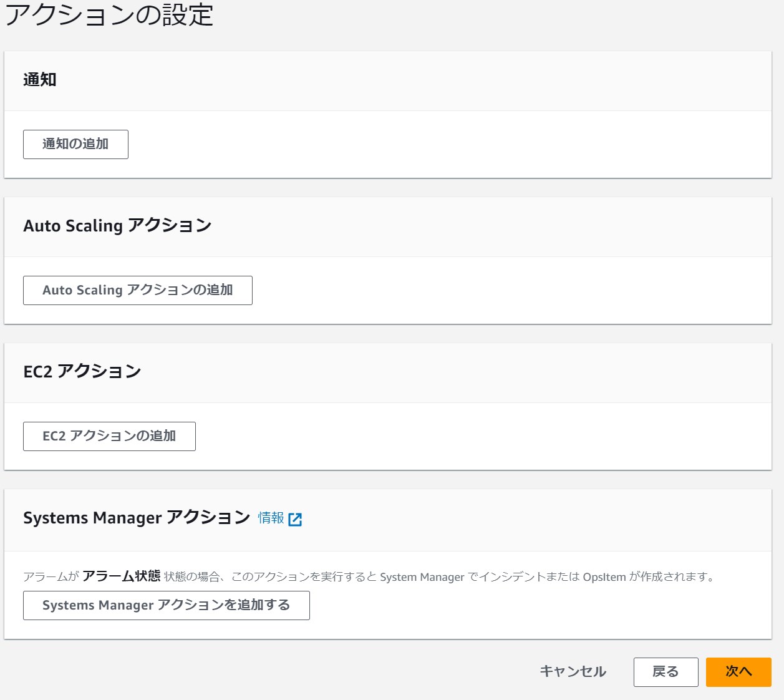Click the EC2 アクションの追加 button
784x700 pixels.
109,436
